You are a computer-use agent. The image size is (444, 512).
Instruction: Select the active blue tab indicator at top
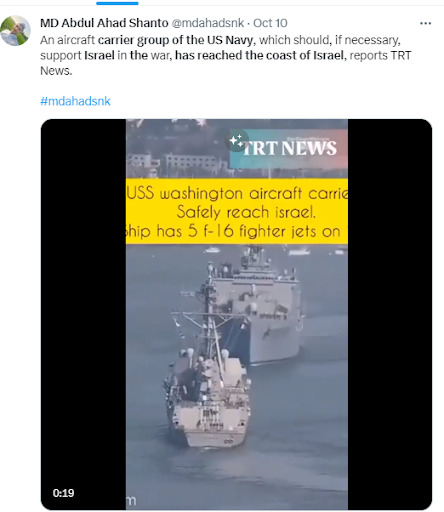(x=117, y=3)
